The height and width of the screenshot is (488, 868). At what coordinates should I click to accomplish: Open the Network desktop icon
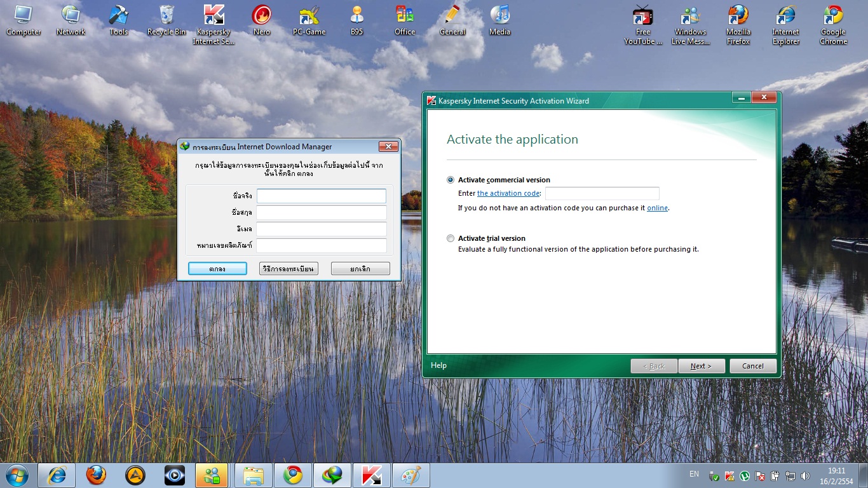(71, 20)
